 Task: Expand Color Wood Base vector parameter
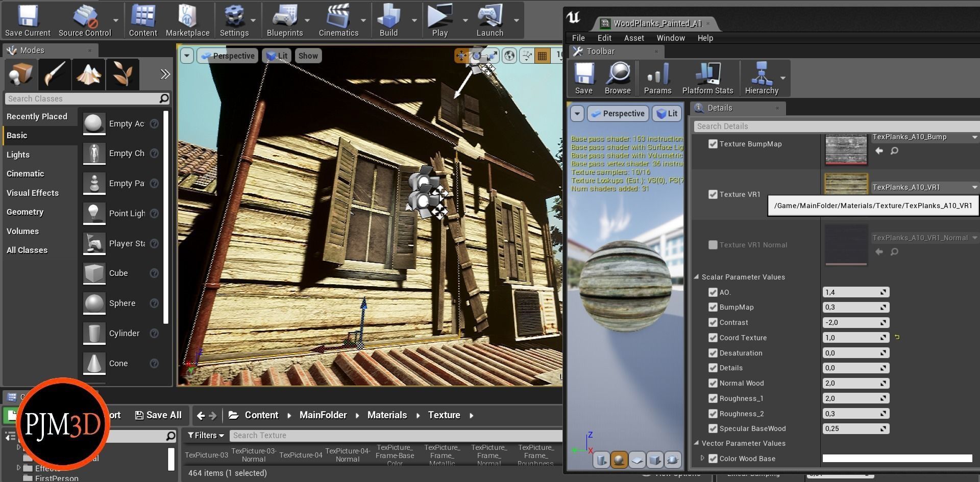[x=702, y=459]
